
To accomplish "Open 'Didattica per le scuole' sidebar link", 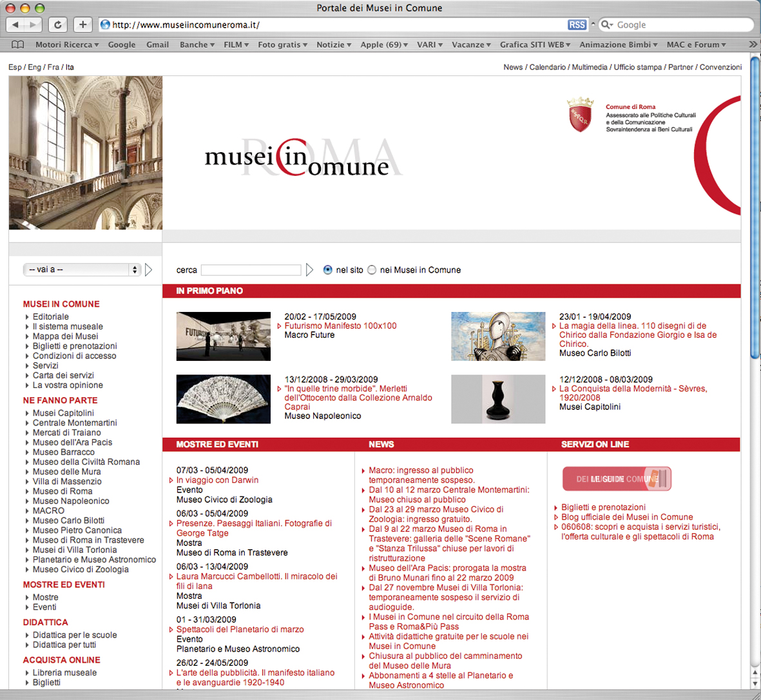I will tap(75, 634).
